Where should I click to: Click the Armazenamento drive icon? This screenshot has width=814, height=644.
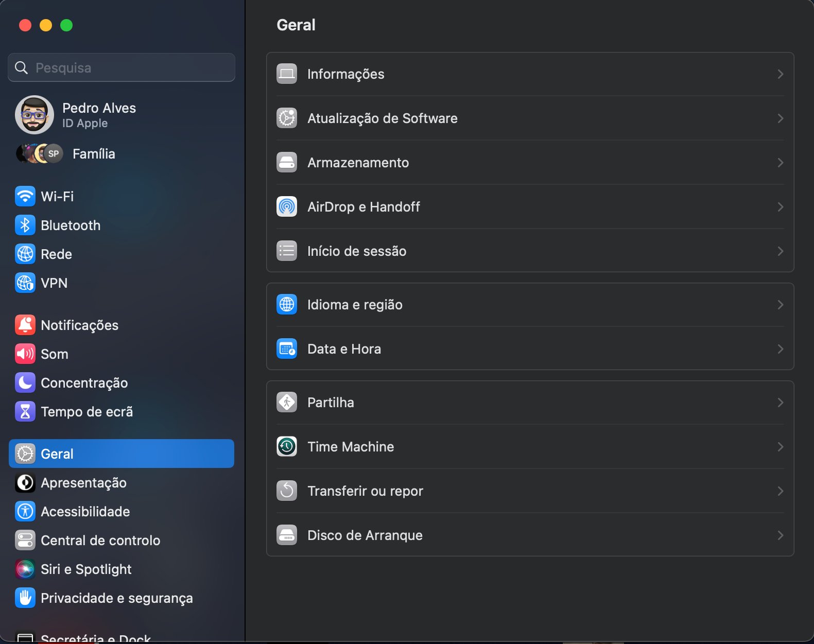(287, 162)
